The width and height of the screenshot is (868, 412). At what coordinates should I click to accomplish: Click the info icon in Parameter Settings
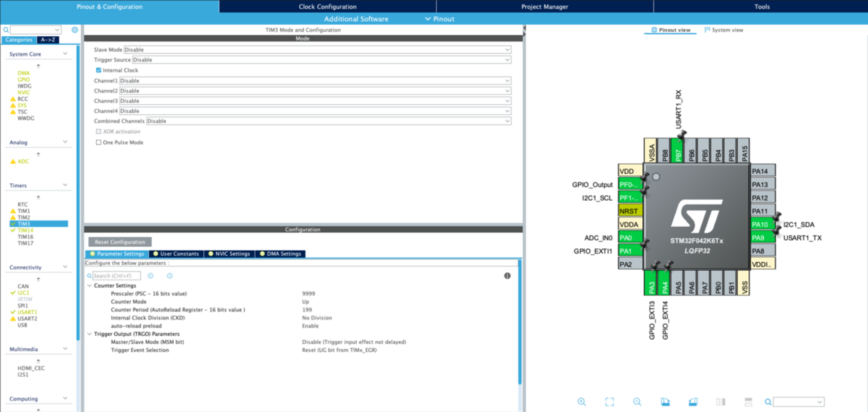(507, 276)
